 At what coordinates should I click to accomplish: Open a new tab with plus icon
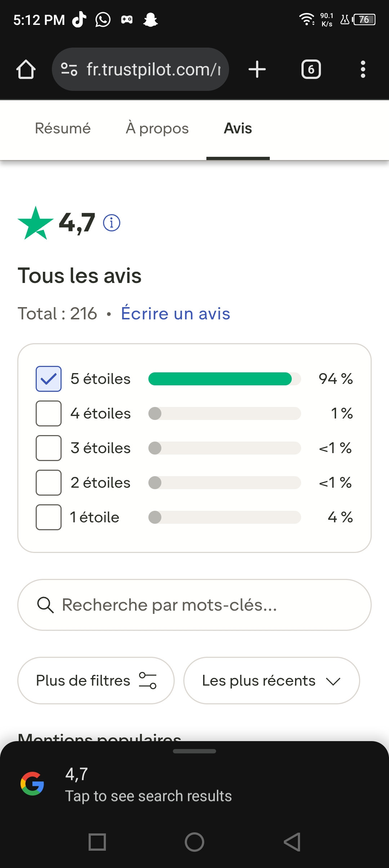257,69
